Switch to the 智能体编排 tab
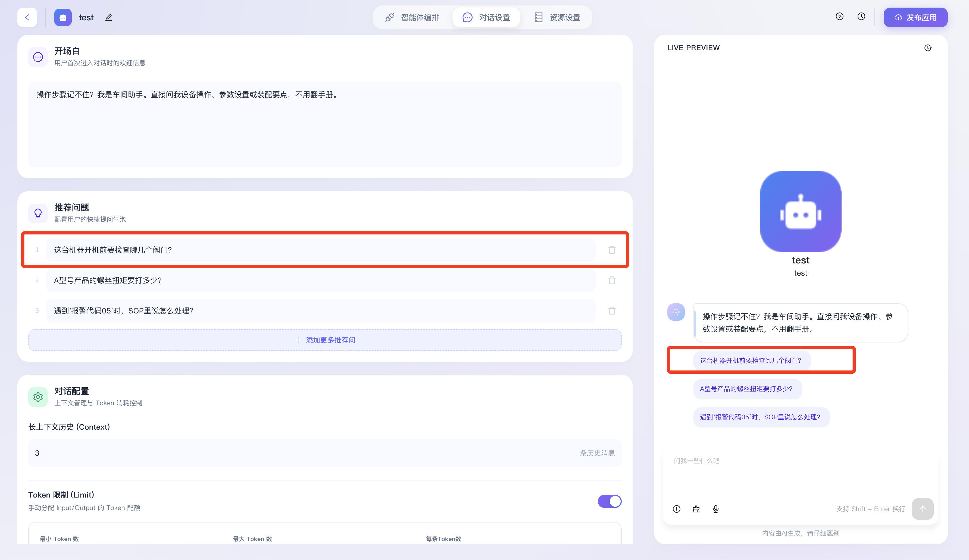The image size is (969, 560). pyautogui.click(x=412, y=17)
